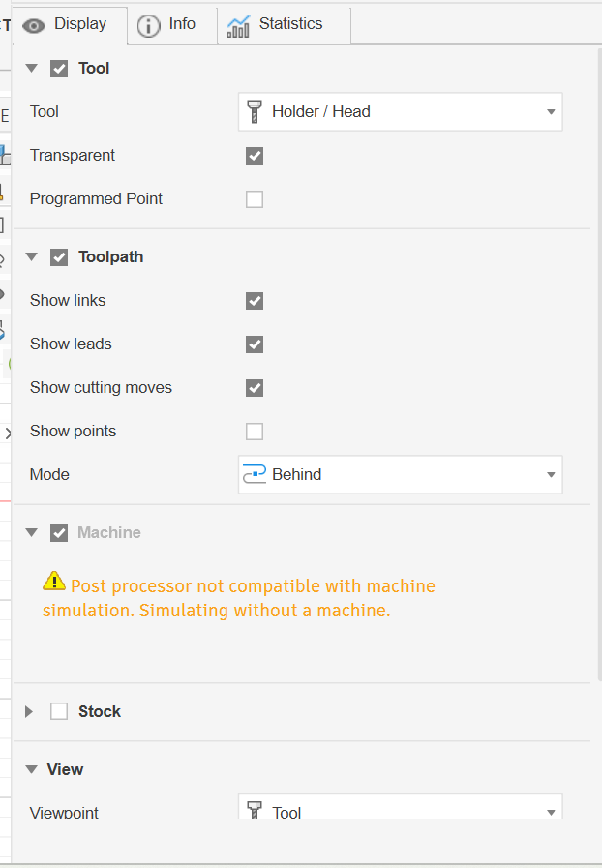Enable the Stock section checkbox

59,712
